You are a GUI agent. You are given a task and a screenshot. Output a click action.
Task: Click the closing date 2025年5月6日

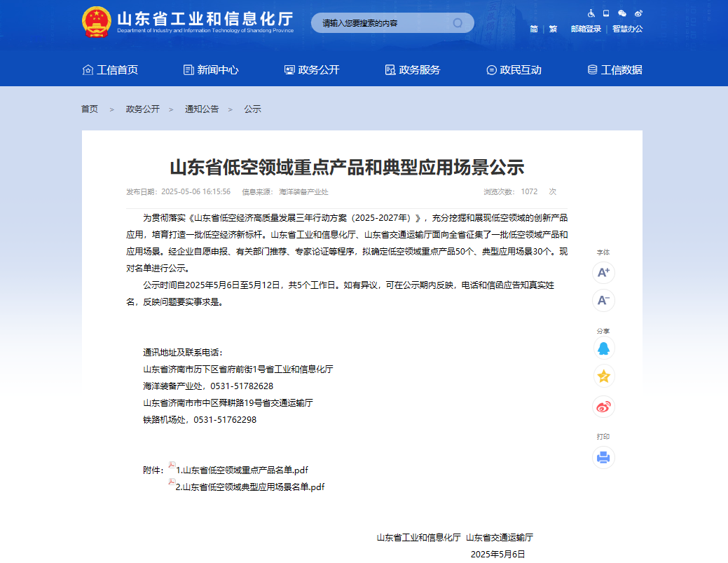pos(497,554)
